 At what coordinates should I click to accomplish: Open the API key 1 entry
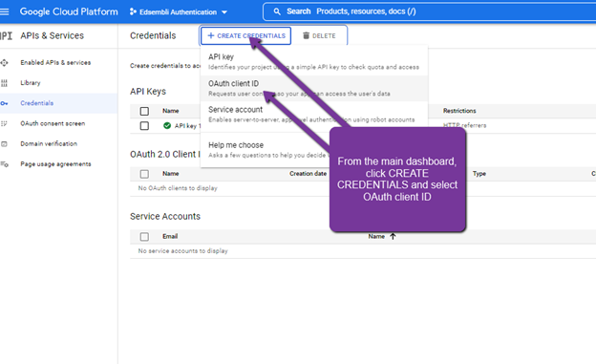[x=187, y=126]
